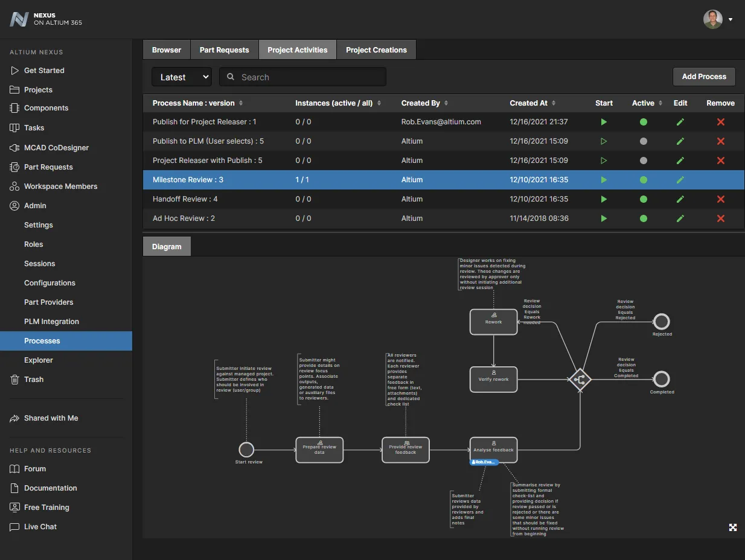
Task: Open the Project Creations tab
Action: click(x=376, y=49)
